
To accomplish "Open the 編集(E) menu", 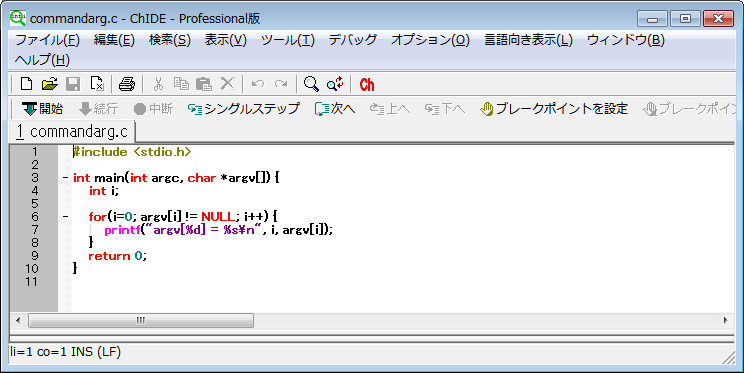I will (114, 40).
